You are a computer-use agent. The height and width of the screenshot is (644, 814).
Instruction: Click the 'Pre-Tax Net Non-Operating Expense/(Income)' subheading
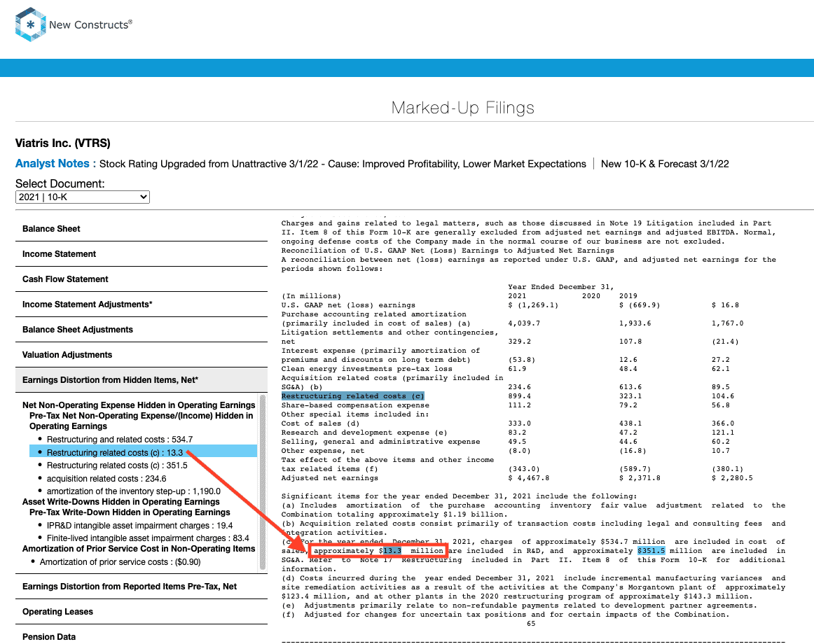click(x=142, y=421)
